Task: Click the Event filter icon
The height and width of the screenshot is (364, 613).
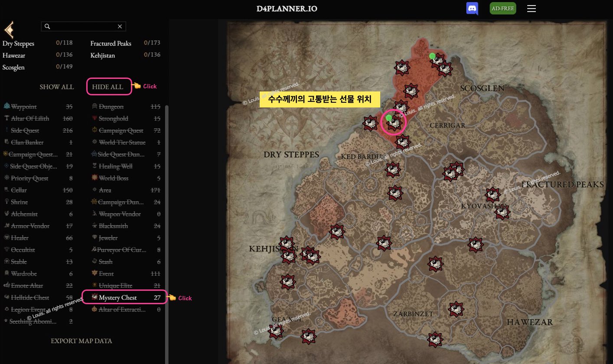Action: tap(95, 273)
